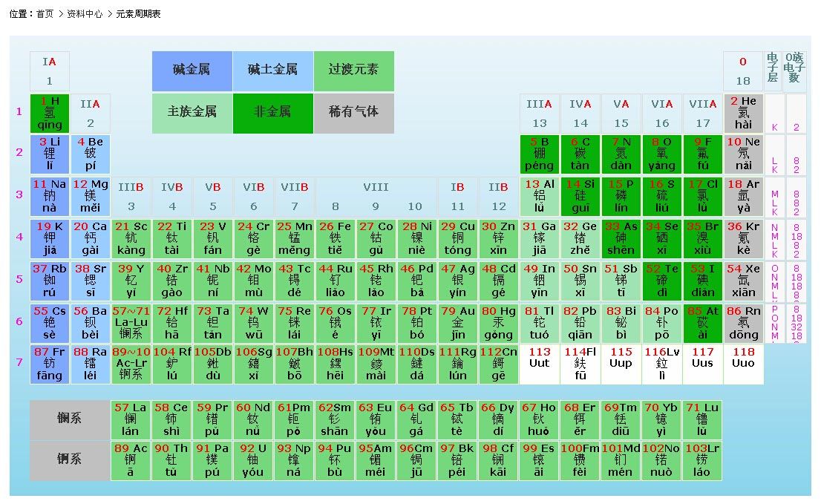
Task: Click the 锕系 row label
Action: [x=69, y=459]
